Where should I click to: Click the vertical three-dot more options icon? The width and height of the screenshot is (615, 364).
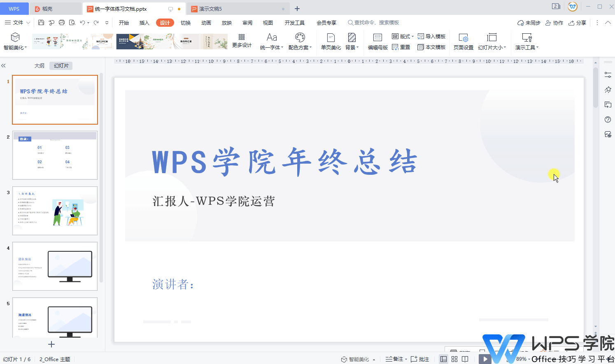[597, 23]
